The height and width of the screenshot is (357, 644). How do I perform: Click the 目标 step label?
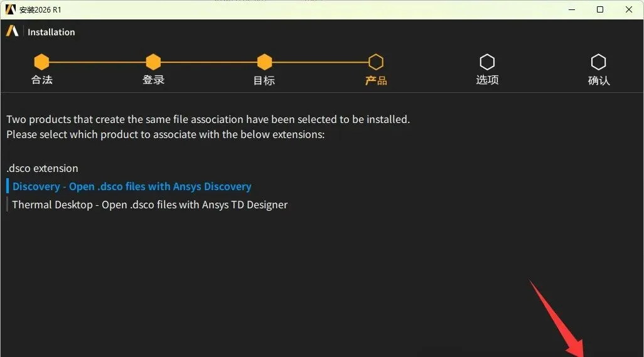pos(264,80)
